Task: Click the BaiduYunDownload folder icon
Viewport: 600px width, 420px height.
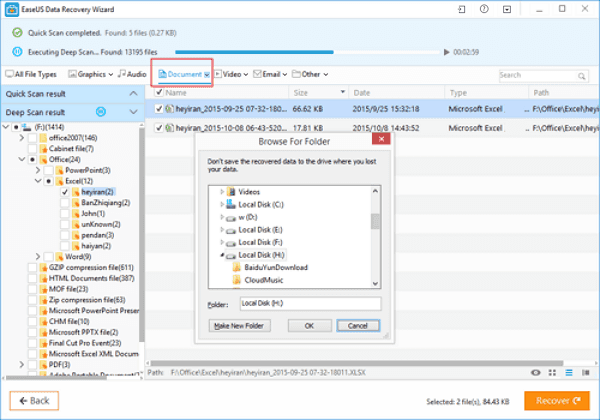Action: pos(237,267)
